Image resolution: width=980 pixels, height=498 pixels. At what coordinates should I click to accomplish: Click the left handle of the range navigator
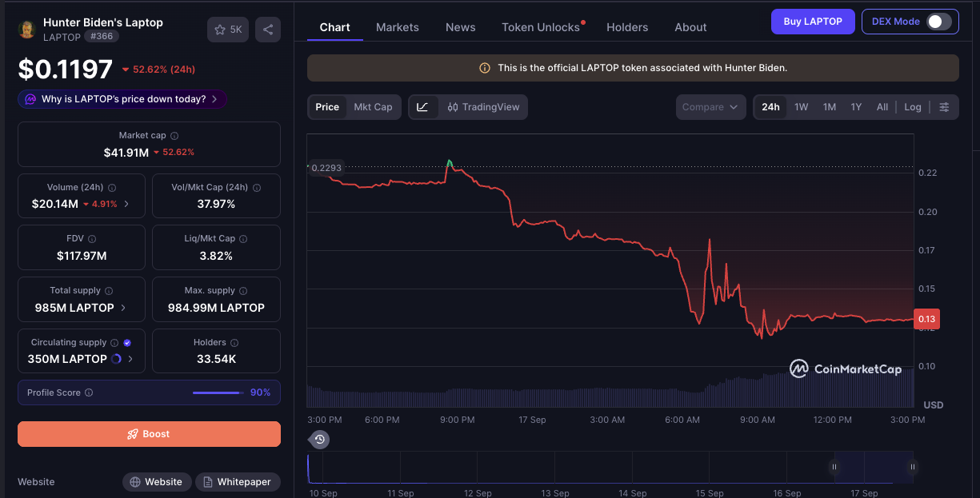click(x=834, y=467)
